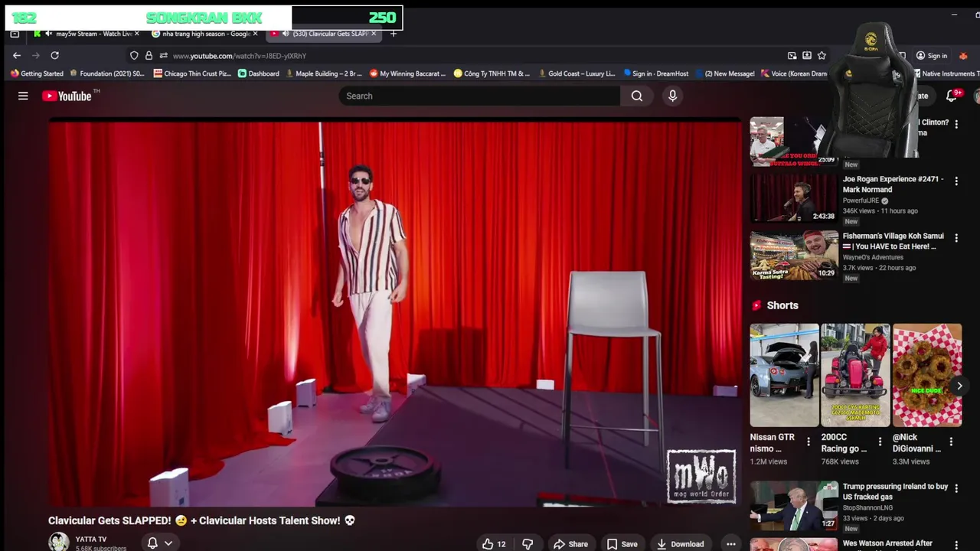Screen dimensions: 980x551
Task: Open Sign in DreamHost bookmark
Action: click(x=656, y=73)
